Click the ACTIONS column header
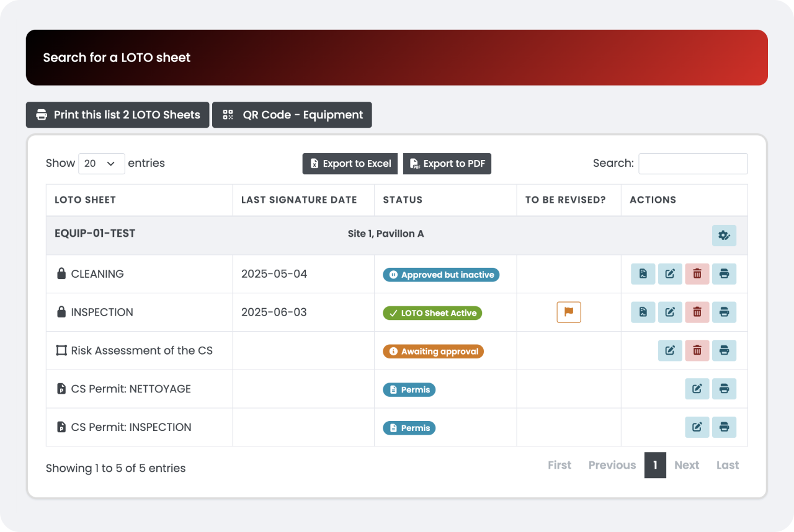Image resolution: width=794 pixels, height=532 pixels. 684,200
